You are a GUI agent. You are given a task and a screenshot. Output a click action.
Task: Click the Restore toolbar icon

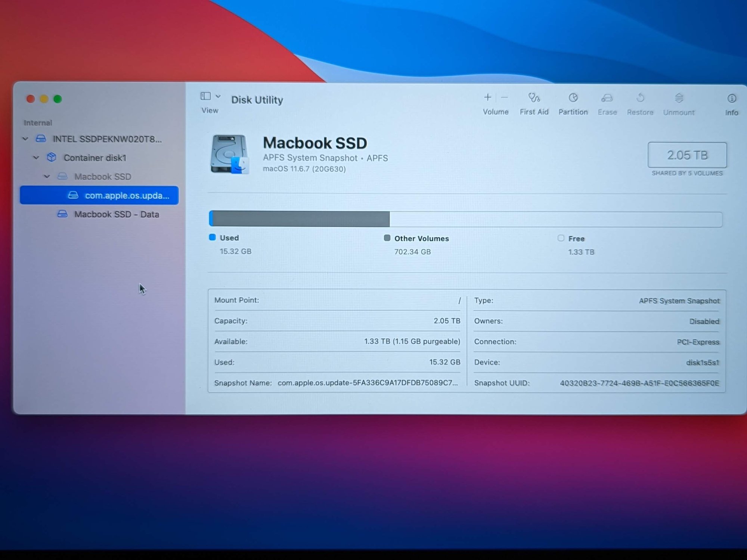point(640,98)
